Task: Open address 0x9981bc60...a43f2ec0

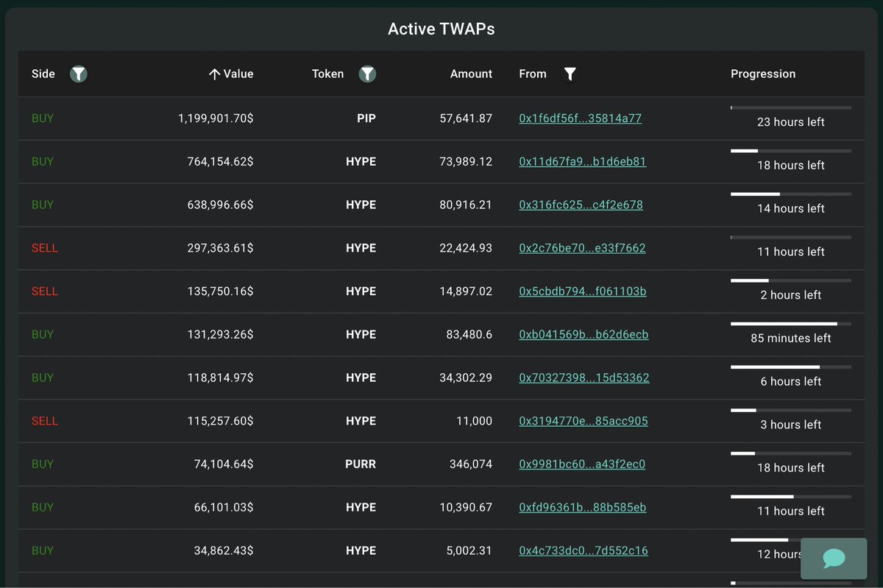Action: pyautogui.click(x=582, y=464)
